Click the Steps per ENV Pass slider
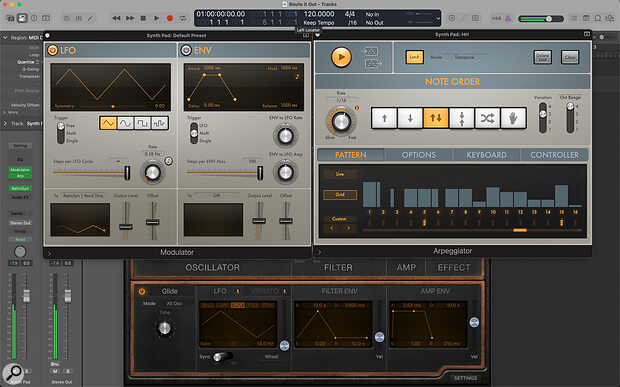The width and height of the screenshot is (620, 387). click(225, 173)
